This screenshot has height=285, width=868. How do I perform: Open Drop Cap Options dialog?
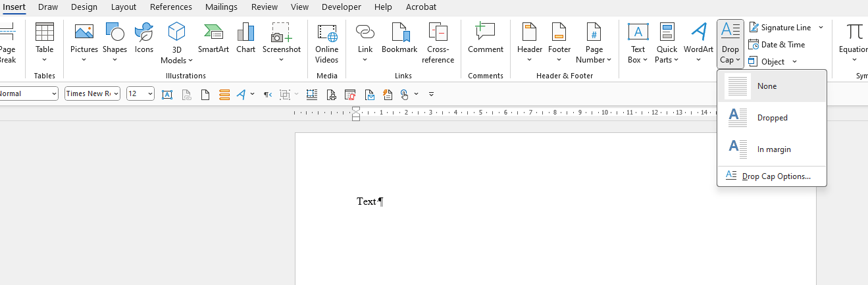point(772,176)
